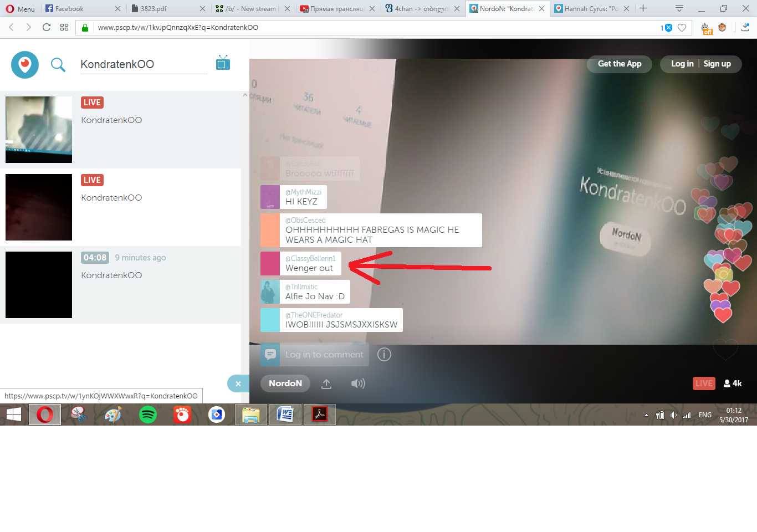Image resolution: width=757 pixels, height=532 pixels.
Task: Open the Periscope TV icon
Action: (x=223, y=62)
